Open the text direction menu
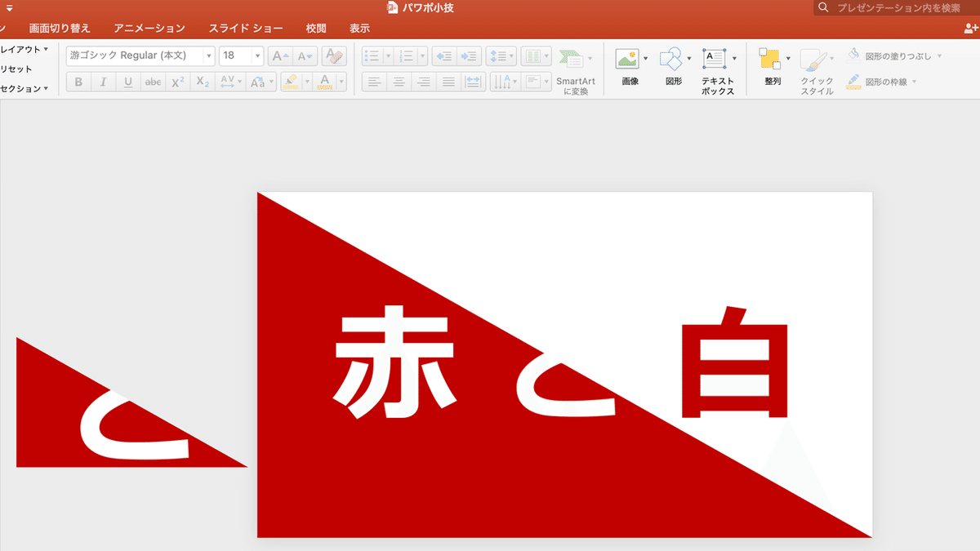Screen dimensions: 980x551 pos(505,82)
